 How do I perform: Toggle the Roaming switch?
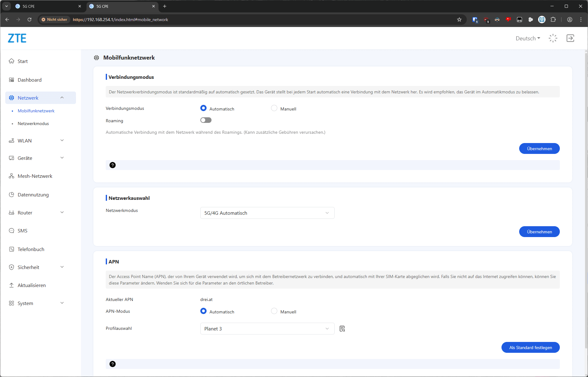coord(206,120)
